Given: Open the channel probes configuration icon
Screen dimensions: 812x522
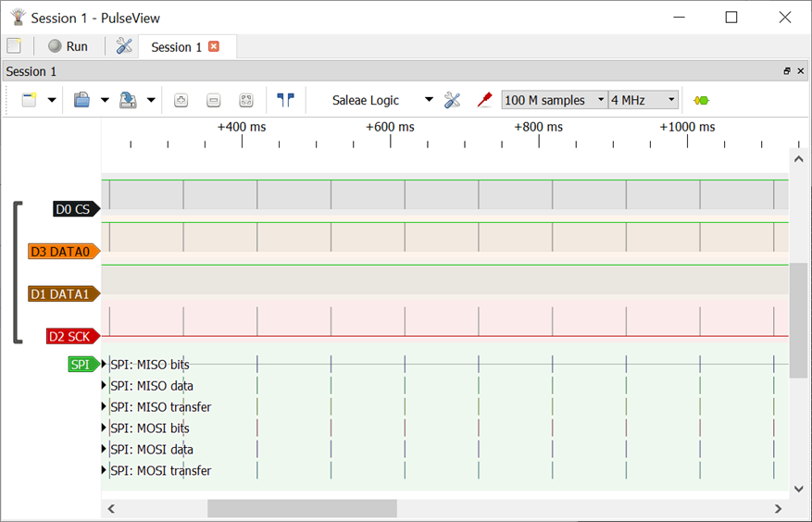Looking at the screenshot, I should (x=483, y=100).
